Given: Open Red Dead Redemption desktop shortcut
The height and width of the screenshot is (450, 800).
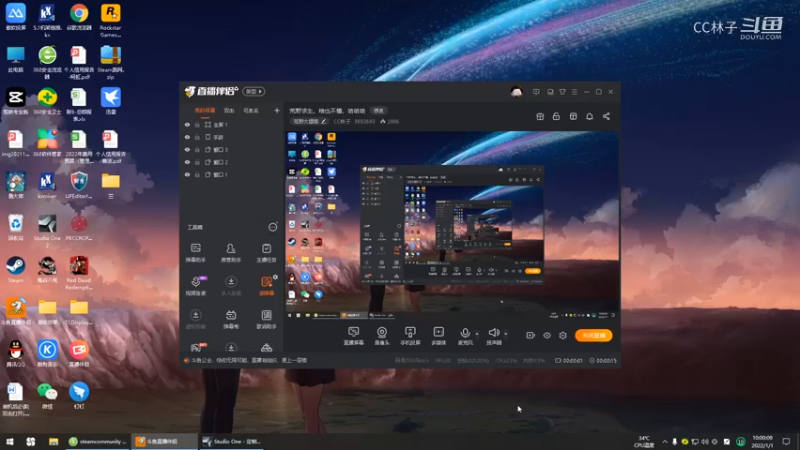Looking at the screenshot, I should 79,273.
